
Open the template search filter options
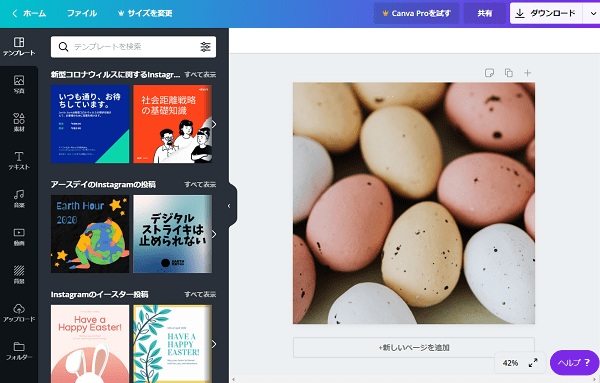205,47
